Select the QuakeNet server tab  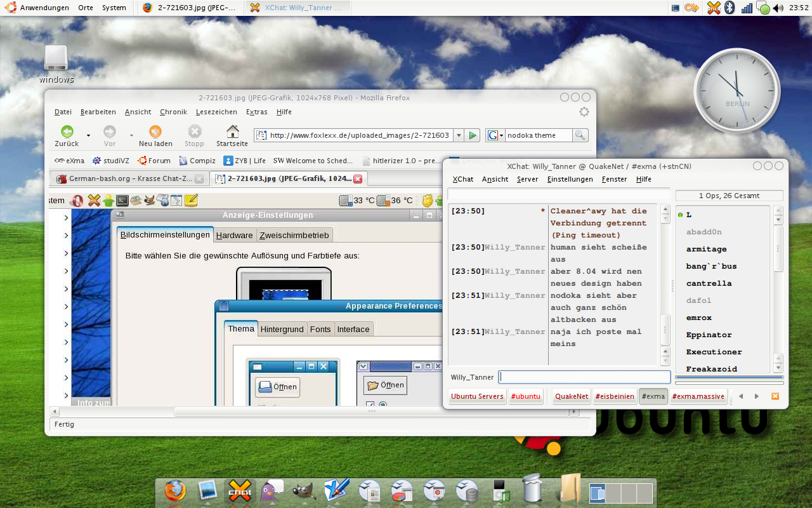[572, 396]
